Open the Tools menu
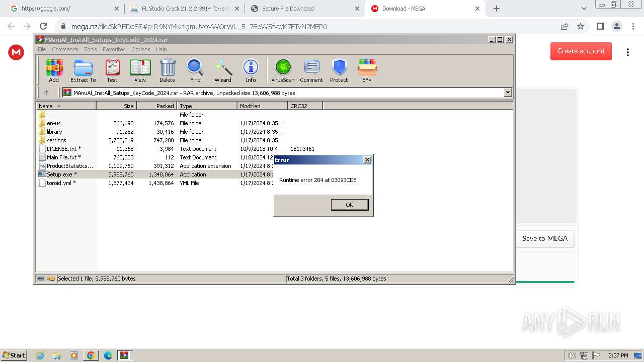The width and height of the screenshot is (644, 362). (91, 49)
